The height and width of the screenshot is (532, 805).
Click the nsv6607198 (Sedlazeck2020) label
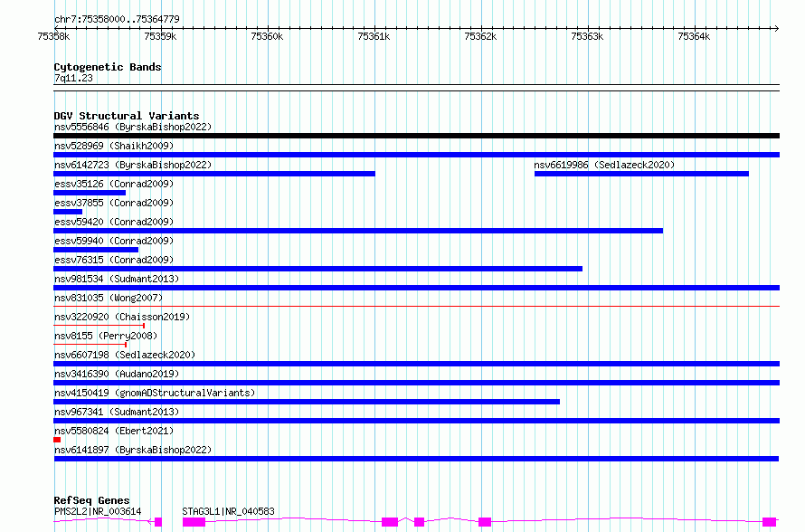pos(125,355)
